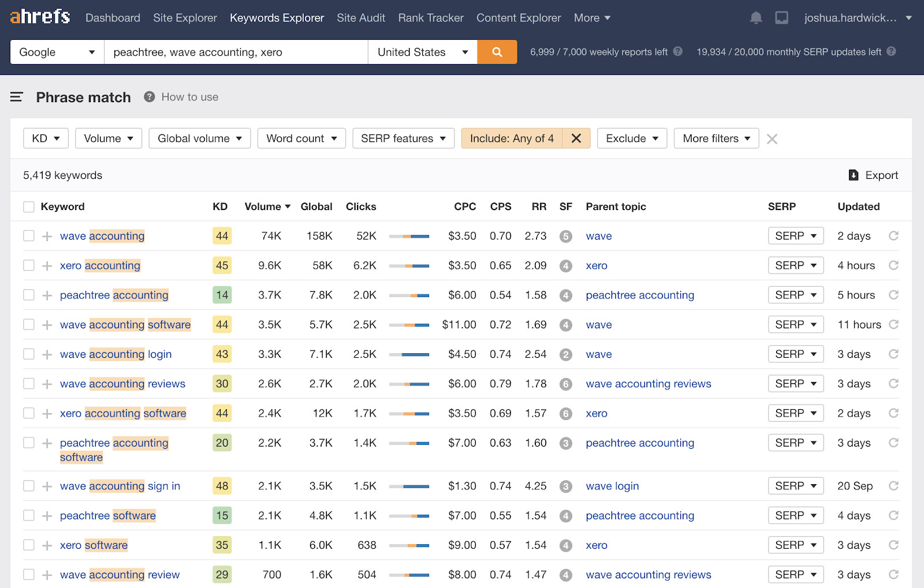This screenshot has height=588, width=924.
Task: Click the 'How to use' link
Action: tap(189, 97)
